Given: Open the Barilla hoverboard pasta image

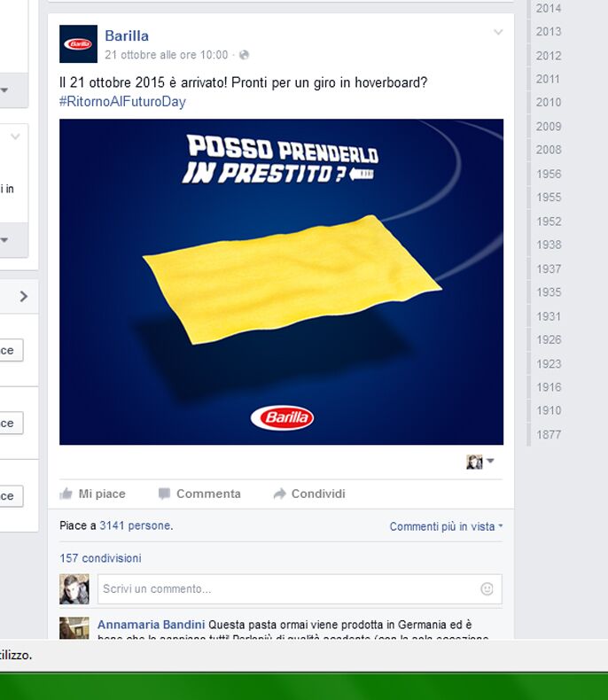Looking at the screenshot, I should click(281, 282).
